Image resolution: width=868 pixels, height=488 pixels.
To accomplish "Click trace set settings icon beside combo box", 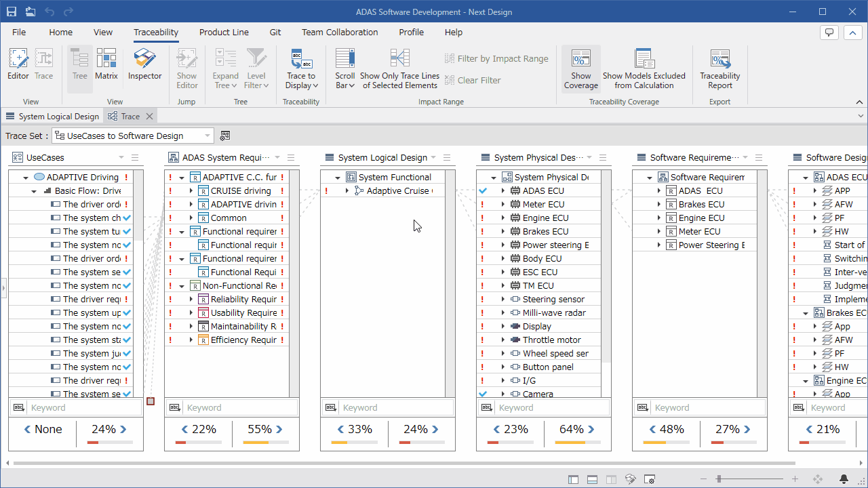I will click(x=225, y=136).
